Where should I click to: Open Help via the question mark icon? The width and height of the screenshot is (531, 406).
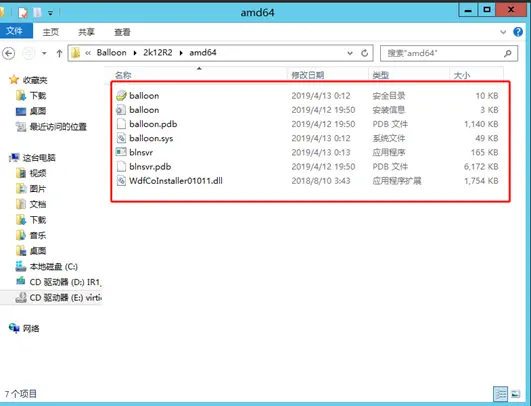click(518, 32)
